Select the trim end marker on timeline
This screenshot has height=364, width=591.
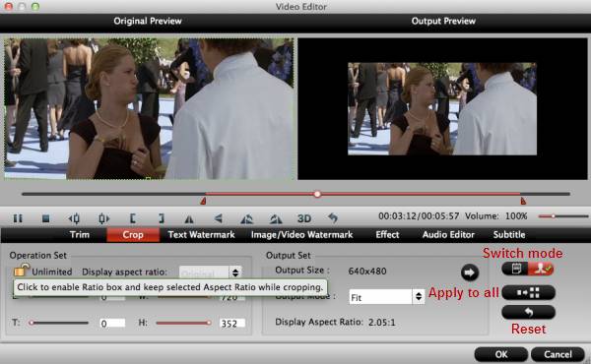[523, 201]
